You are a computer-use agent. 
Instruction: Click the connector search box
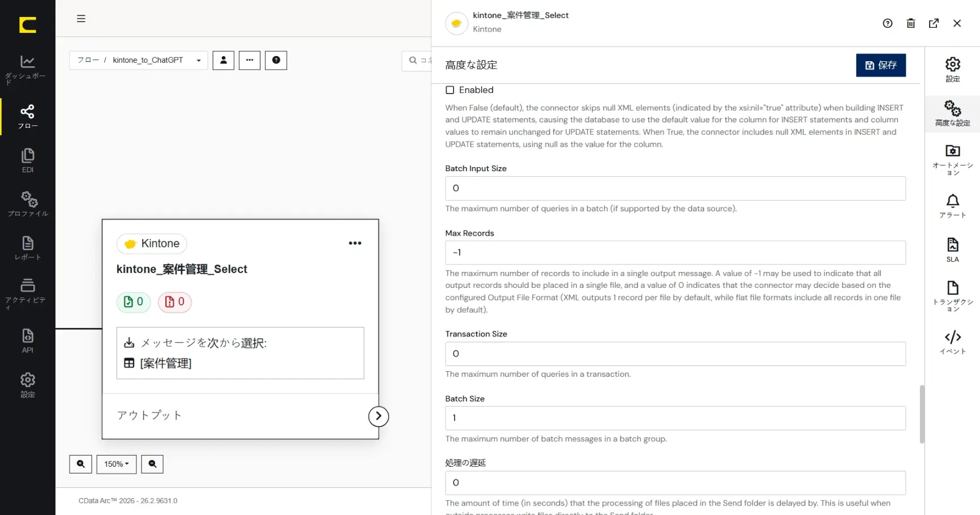tap(418, 61)
